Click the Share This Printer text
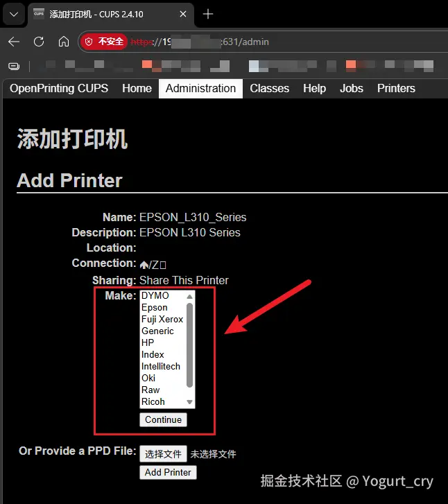Viewport: 448px width, 504px height. (184, 280)
